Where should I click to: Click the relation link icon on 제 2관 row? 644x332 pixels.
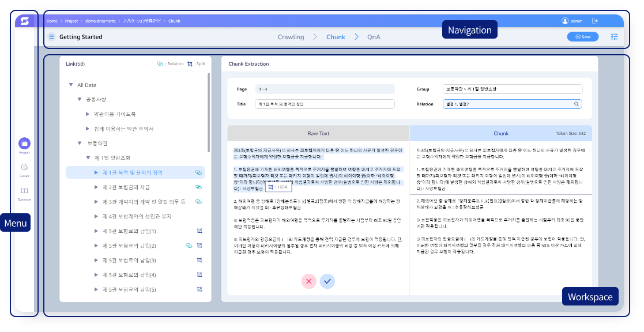pos(198,187)
